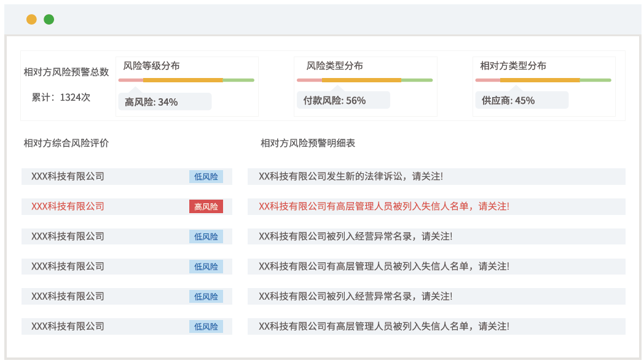Select the 相对方风险预警明细表 section heading
This screenshot has height=363, width=644.
pyautogui.click(x=308, y=143)
